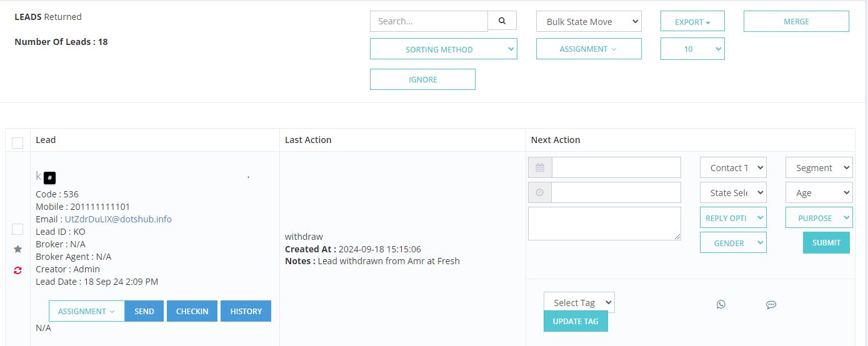This screenshot has width=868, height=346.
Task: Check the lead row checkbox
Action: 17,229
